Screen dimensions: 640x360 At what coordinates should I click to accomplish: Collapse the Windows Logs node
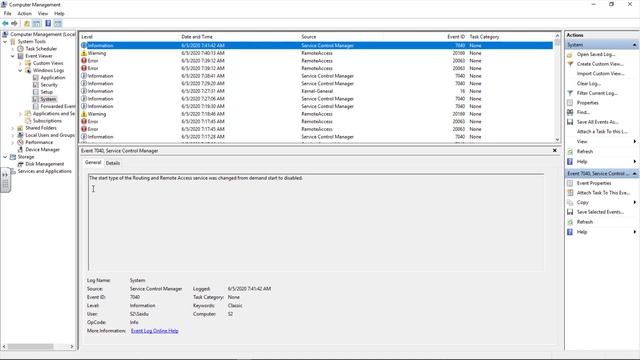pyautogui.click(x=20, y=70)
